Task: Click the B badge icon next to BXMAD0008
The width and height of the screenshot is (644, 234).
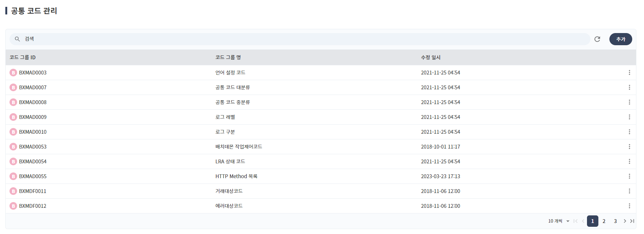Action: point(13,102)
